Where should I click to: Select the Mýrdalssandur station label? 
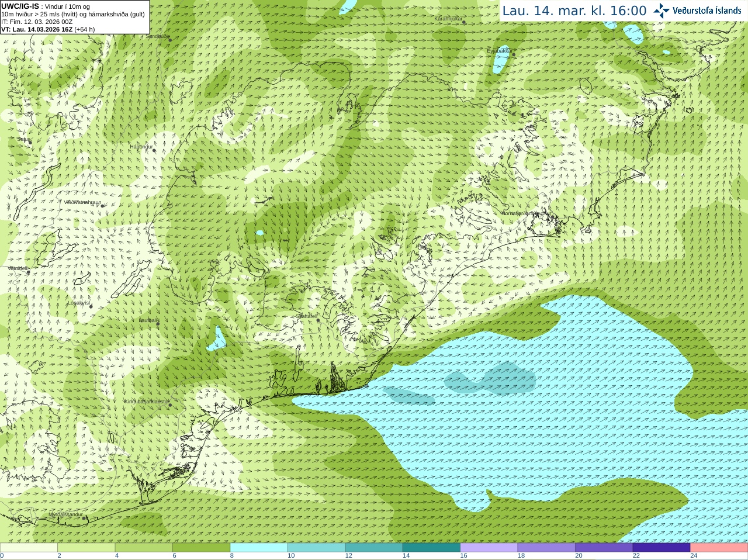[x=65, y=514]
